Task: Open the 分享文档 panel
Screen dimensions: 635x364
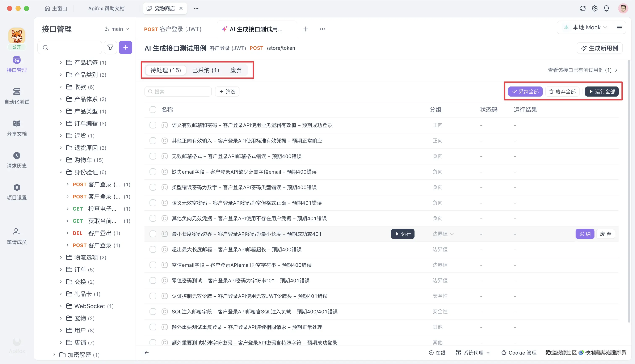Action: coord(17,128)
